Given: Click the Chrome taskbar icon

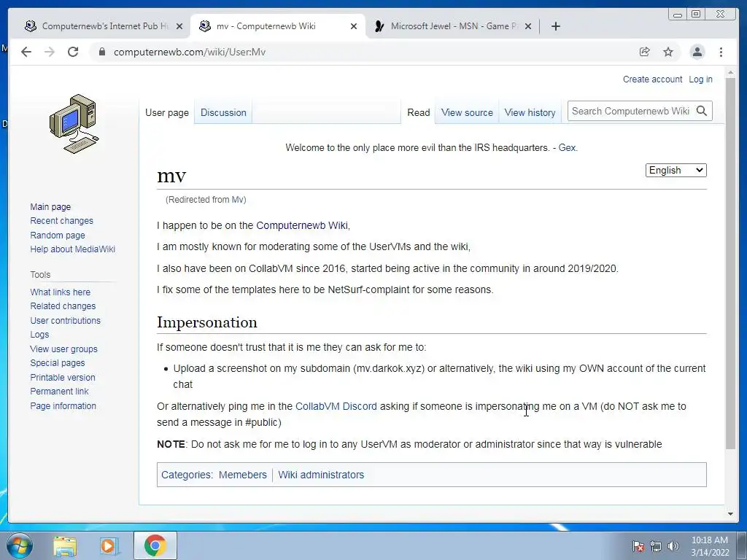Looking at the screenshot, I should pos(155,545).
